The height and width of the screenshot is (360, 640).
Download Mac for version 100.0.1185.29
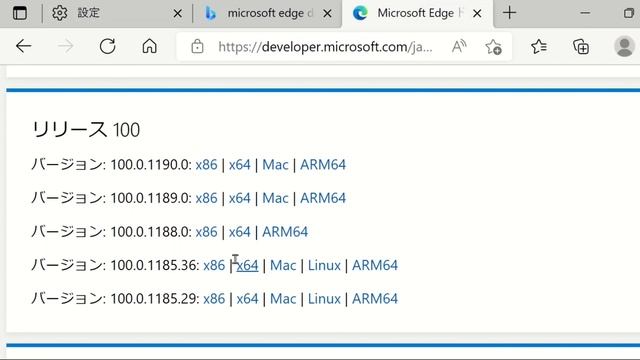pos(283,299)
